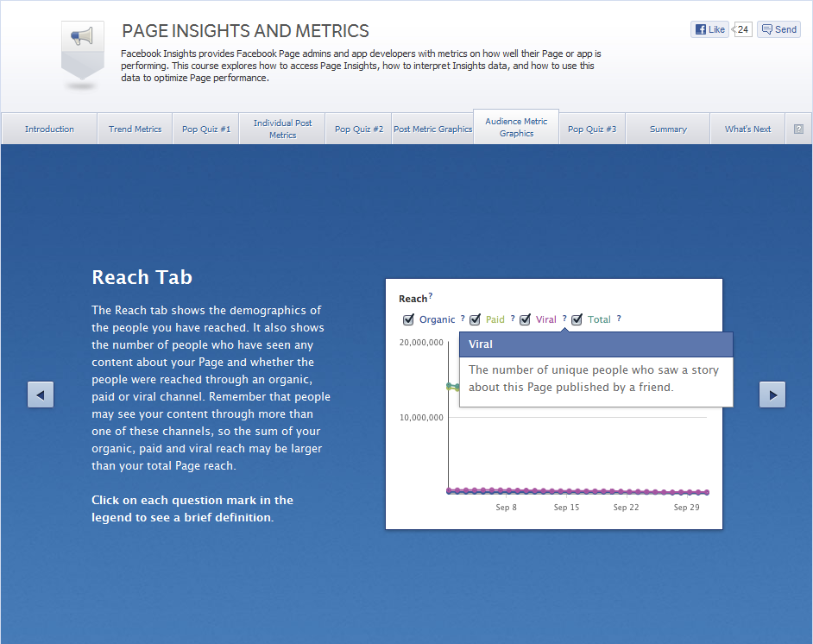Click the question mark next to Organic
Screen dimensions: 813x644
pos(463,319)
